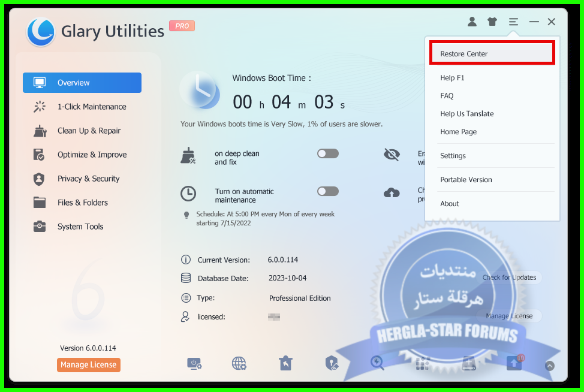The height and width of the screenshot is (392, 584).
Task: Click the Glary Utilities crescent logo
Action: click(41, 32)
